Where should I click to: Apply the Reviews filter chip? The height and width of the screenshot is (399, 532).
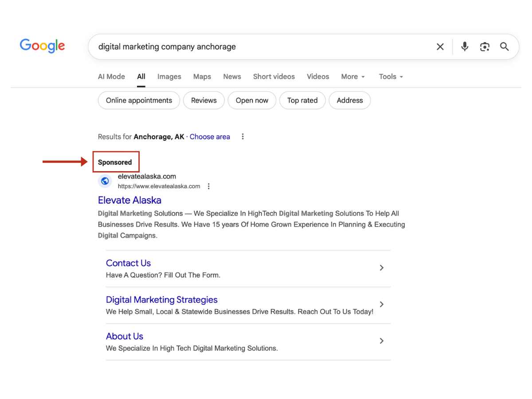[x=204, y=100]
